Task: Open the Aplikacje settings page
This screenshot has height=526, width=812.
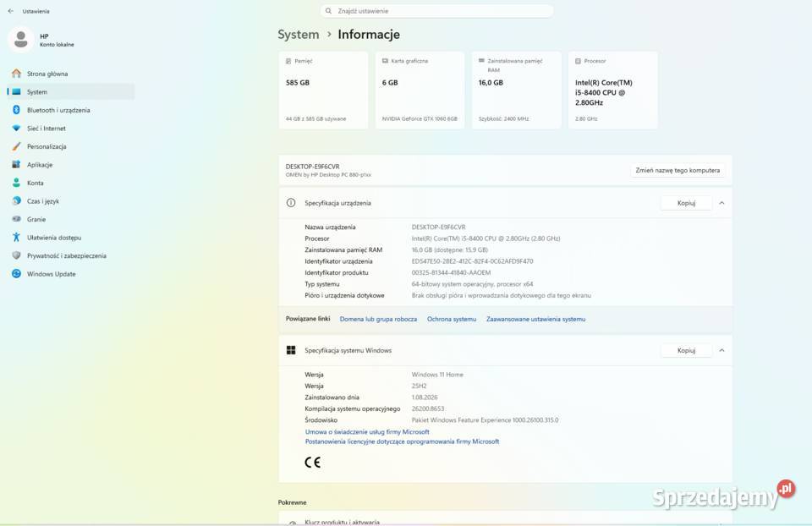Action: [x=71, y=165]
